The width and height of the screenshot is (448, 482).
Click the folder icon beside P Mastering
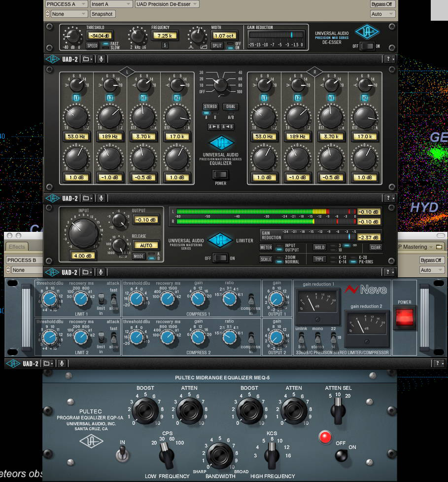(x=438, y=247)
